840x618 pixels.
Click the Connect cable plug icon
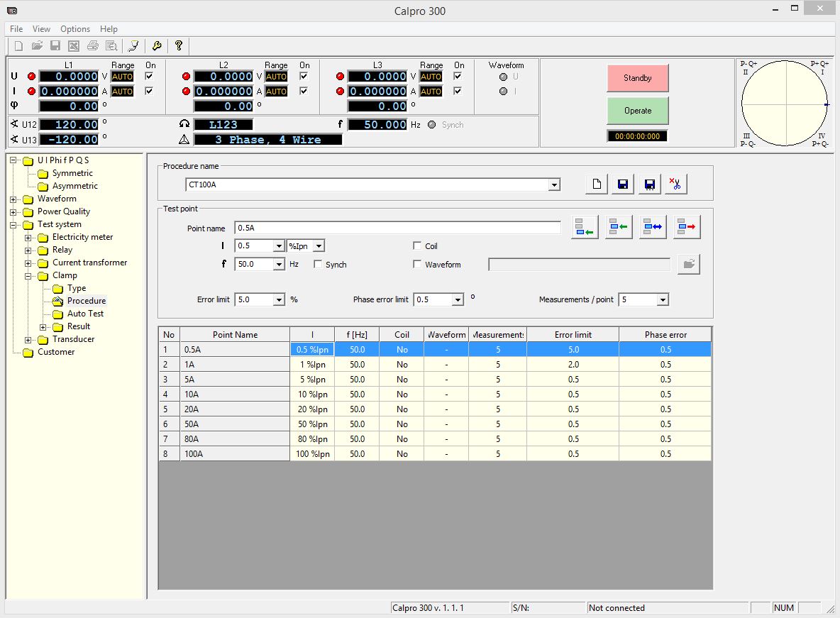[x=134, y=46]
